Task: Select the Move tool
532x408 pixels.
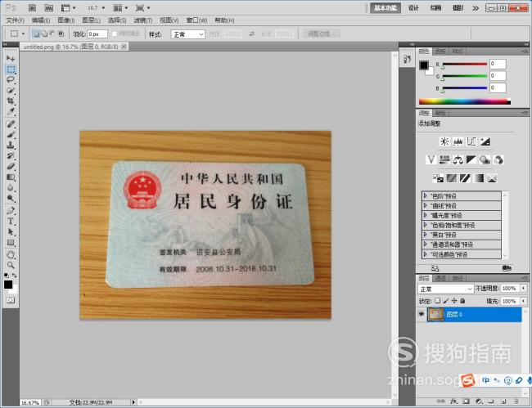Action: tap(11, 58)
